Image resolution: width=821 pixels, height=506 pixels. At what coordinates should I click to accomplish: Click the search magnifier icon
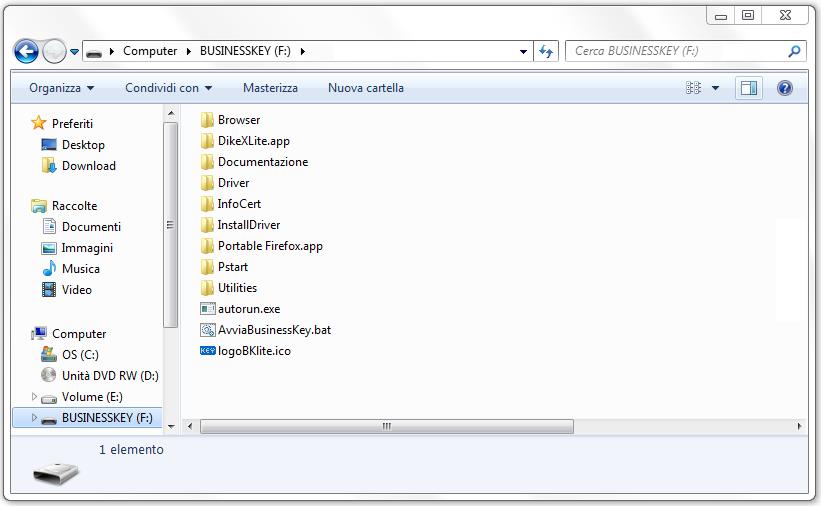pos(794,51)
